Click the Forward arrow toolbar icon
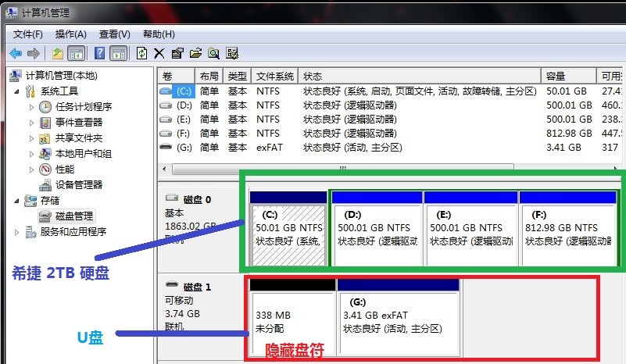The image size is (626, 364). point(34,53)
